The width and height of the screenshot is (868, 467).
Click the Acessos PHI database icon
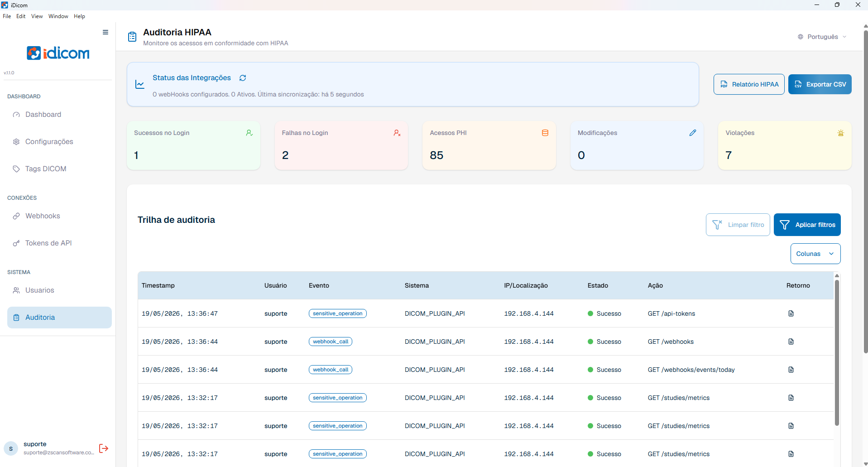coord(545,133)
